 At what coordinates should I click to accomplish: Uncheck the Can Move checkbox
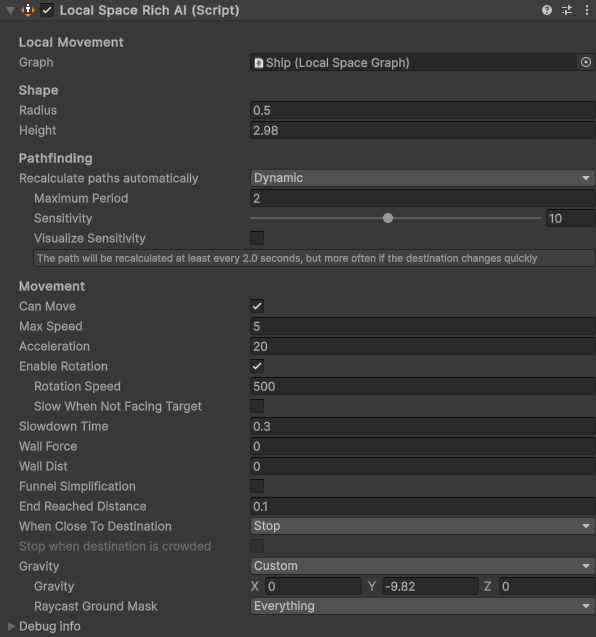[x=257, y=306]
